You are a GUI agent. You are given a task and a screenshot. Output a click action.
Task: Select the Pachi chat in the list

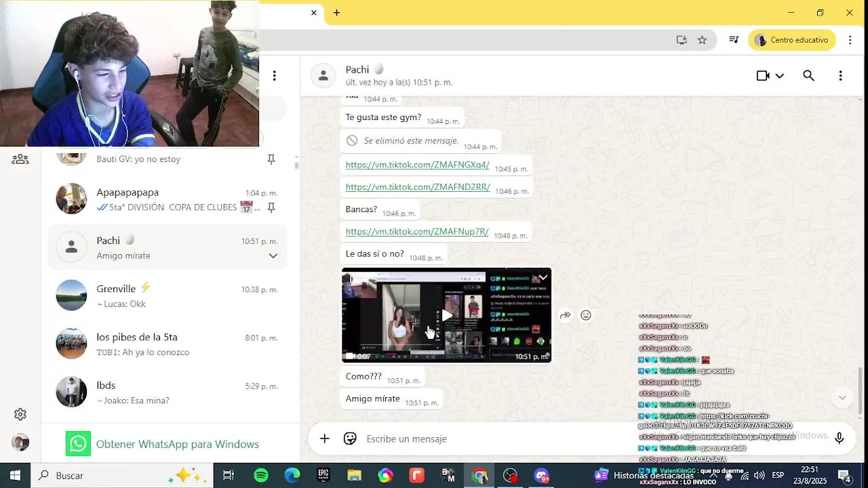166,247
